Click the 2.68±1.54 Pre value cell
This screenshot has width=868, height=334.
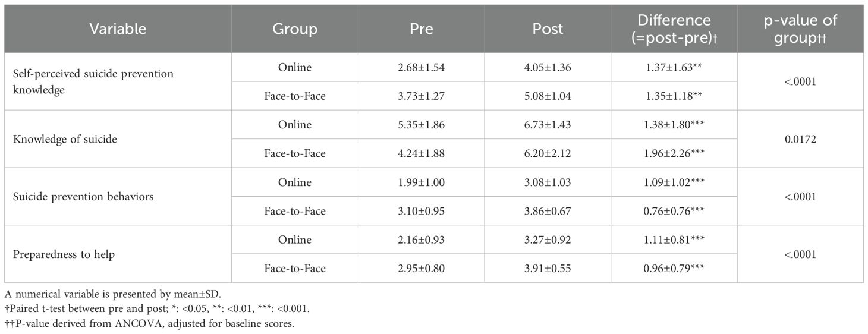click(x=422, y=67)
